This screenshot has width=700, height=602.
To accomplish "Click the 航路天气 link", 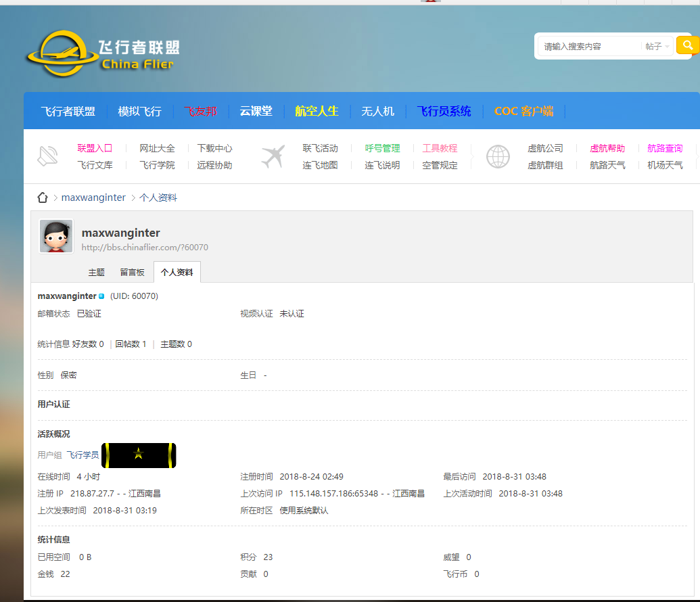I will (x=607, y=165).
